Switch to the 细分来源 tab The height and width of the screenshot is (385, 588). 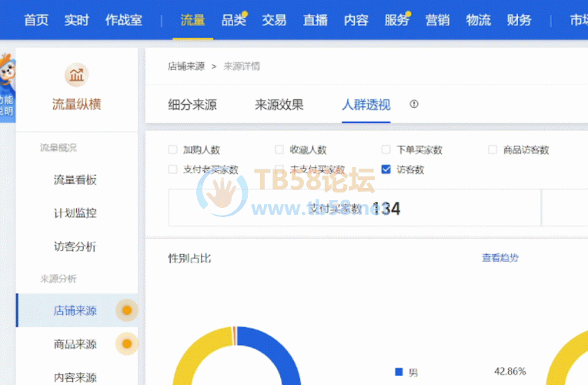point(192,105)
